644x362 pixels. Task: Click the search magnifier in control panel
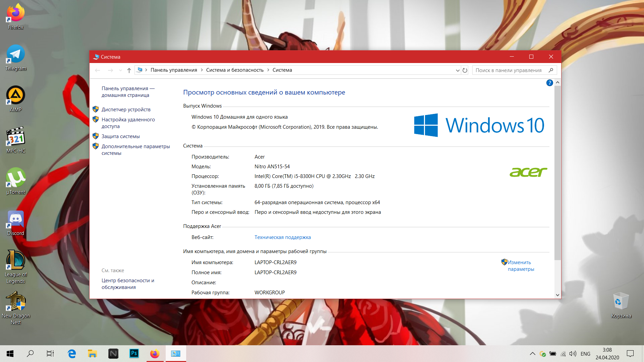[x=551, y=70]
